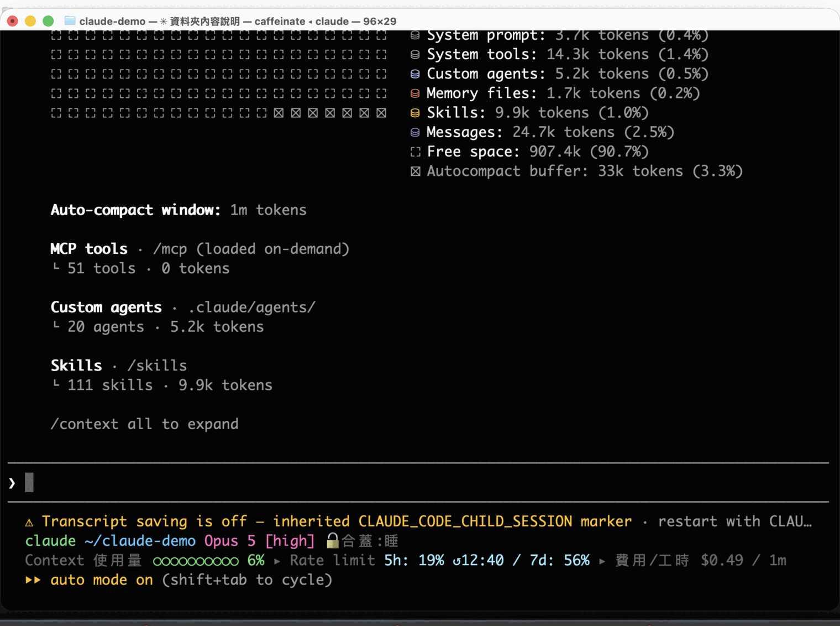Click 'Free space: 907.4k' line
Image resolution: width=840 pixels, height=626 pixels.
click(538, 152)
